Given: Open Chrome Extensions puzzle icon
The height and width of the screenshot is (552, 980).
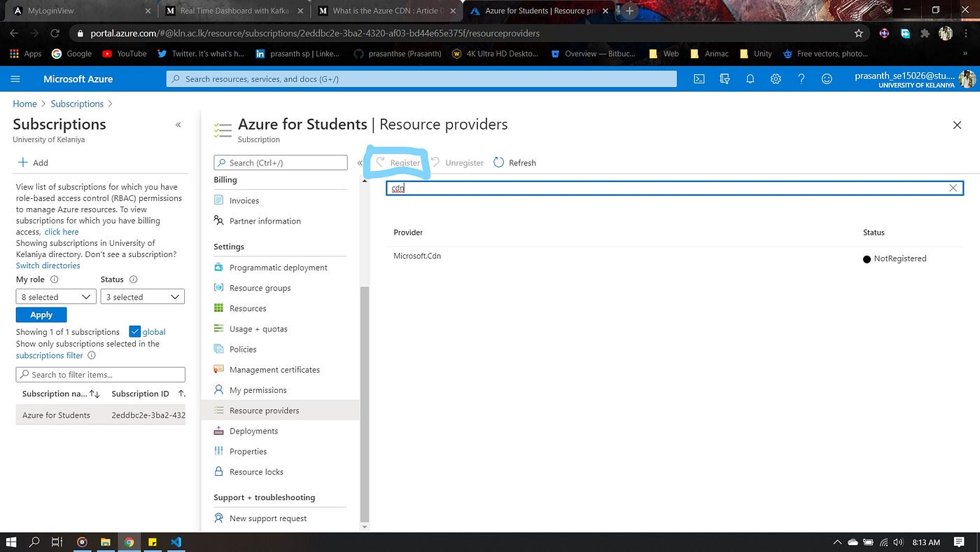Looking at the screenshot, I should [925, 33].
